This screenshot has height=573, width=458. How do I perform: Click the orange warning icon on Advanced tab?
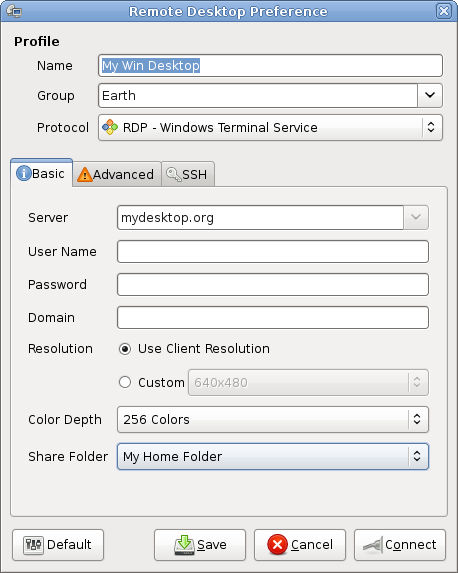85,174
